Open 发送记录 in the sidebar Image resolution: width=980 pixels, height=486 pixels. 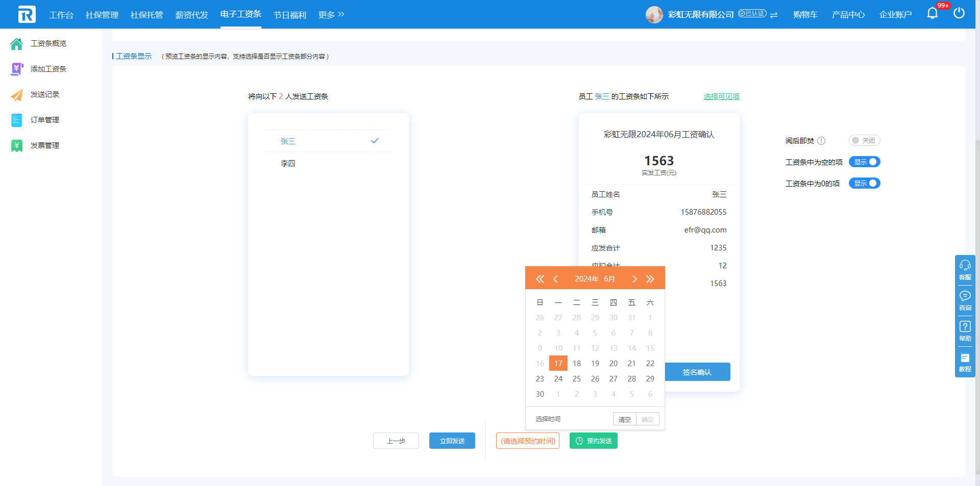coord(45,94)
